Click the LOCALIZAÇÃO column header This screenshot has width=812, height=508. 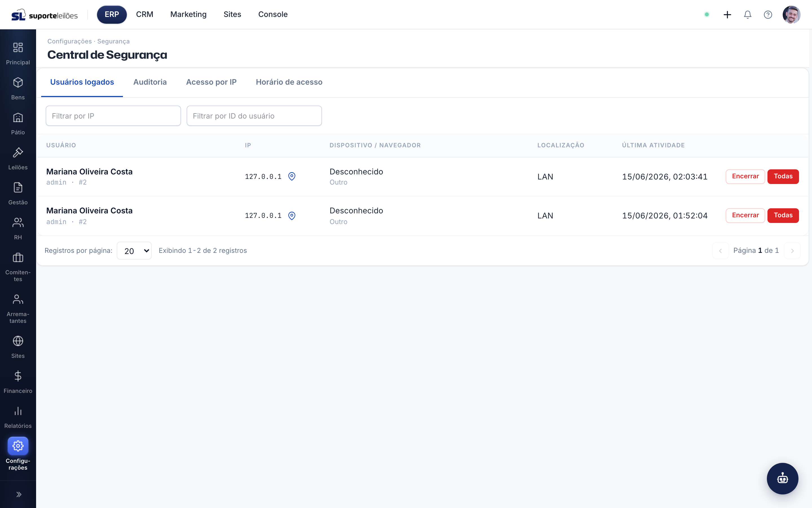point(561,145)
